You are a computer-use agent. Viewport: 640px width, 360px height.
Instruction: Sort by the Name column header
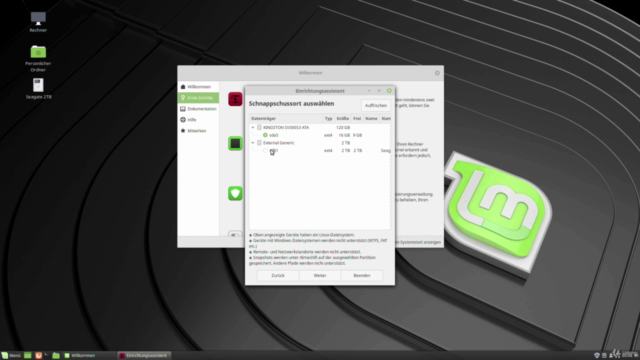371,118
